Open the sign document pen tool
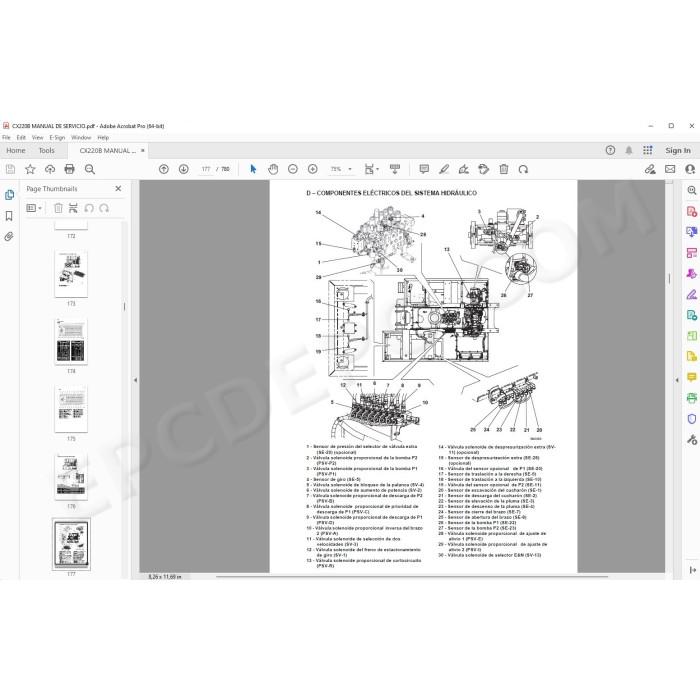The width and height of the screenshot is (700, 700). click(x=464, y=169)
